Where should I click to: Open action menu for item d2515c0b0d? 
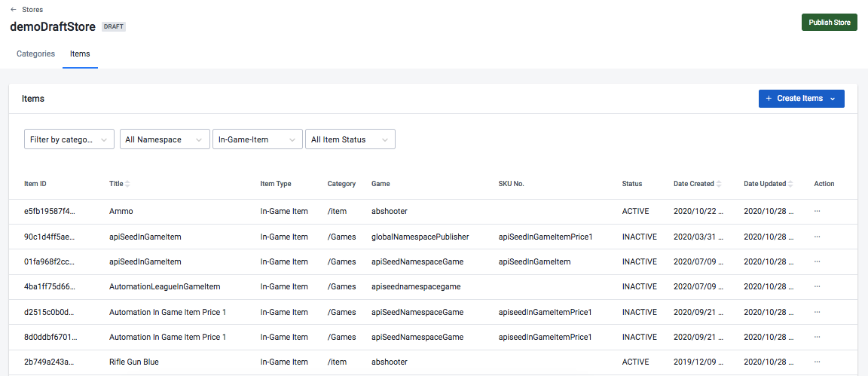point(817,312)
